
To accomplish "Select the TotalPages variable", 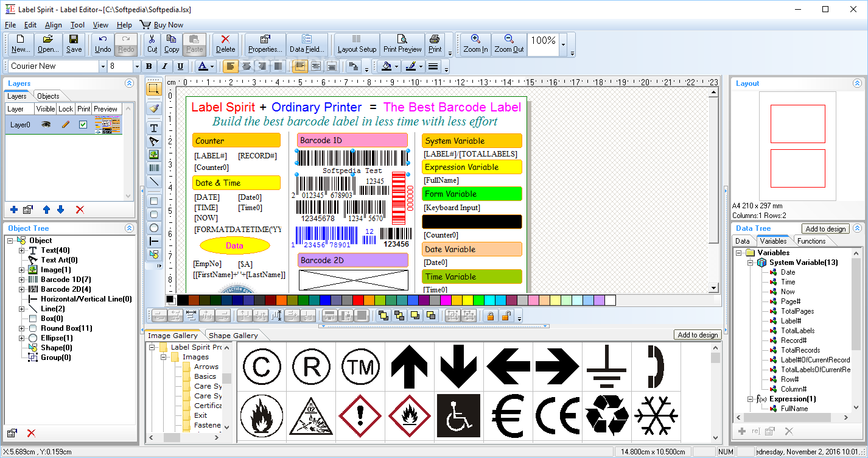I will (x=797, y=311).
